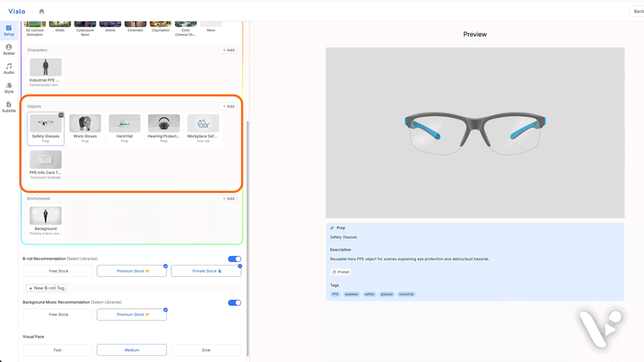Open the Avatar sidebar panel
This screenshot has height=362, width=644.
pos(9,50)
